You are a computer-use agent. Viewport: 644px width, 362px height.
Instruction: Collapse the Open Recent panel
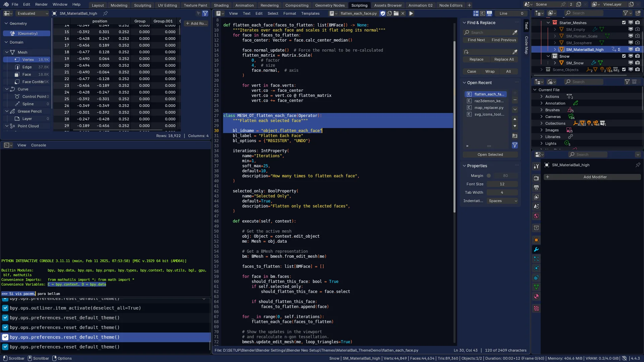point(465,83)
